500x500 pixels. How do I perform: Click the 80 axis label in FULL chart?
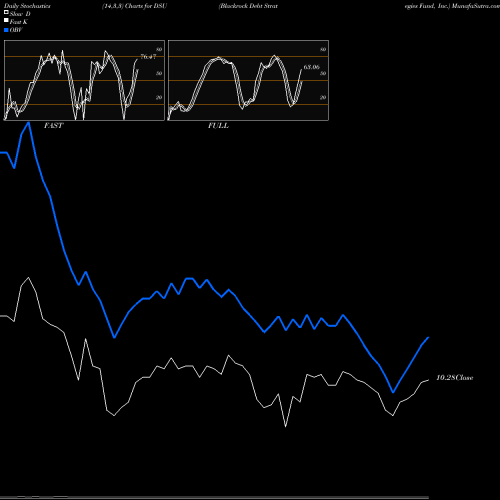click(x=323, y=49)
